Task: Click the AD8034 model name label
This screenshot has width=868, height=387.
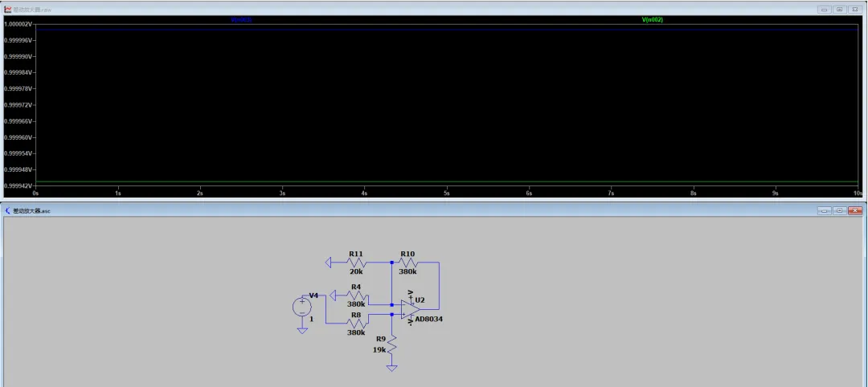Action: [x=429, y=319]
